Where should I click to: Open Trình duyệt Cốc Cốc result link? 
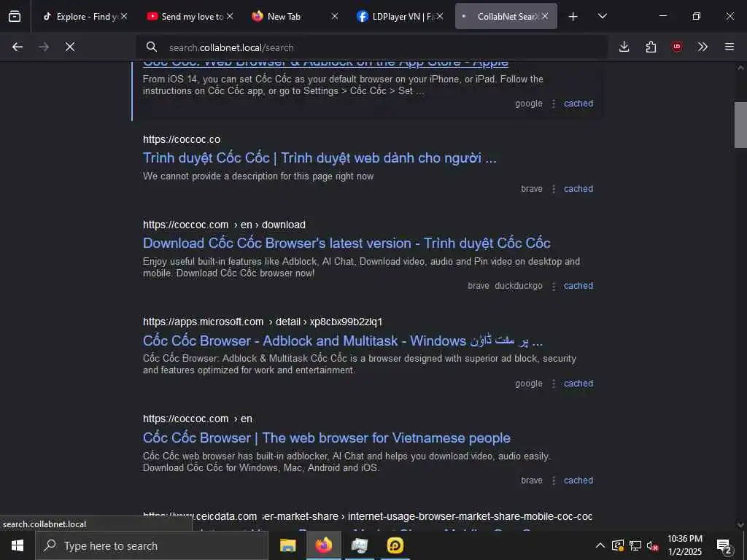(320, 158)
